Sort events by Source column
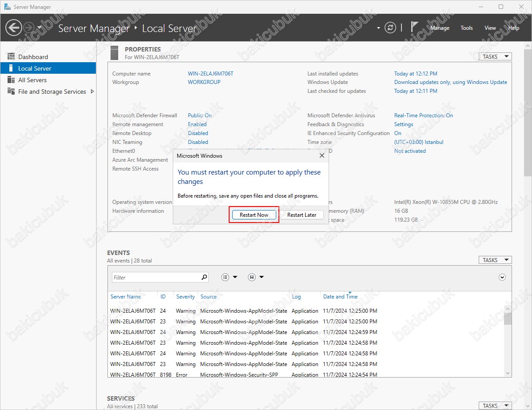 [208, 297]
